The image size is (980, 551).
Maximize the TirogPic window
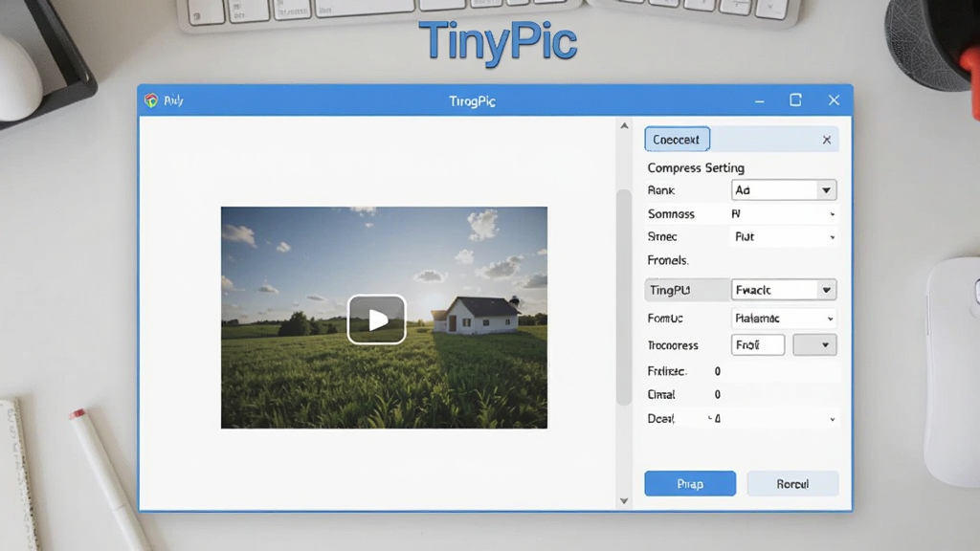tap(795, 99)
